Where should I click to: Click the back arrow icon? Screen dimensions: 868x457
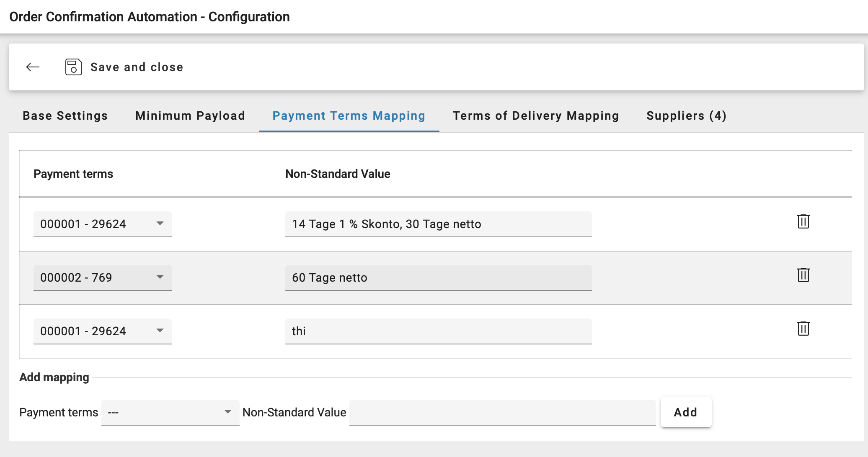pos(33,67)
